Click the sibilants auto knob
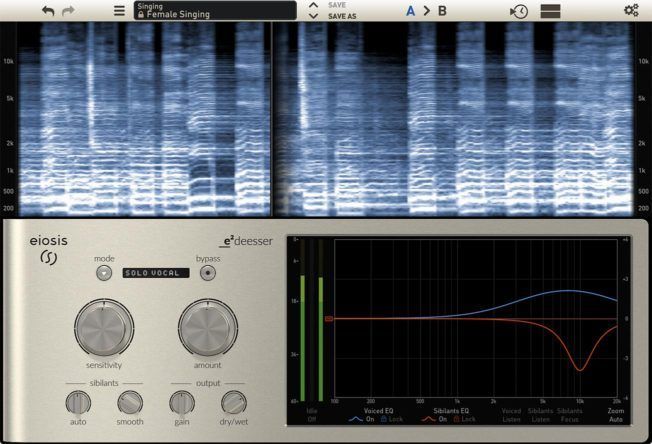Image resolution: width=652 pixels, height=444 pixels. 78,403
